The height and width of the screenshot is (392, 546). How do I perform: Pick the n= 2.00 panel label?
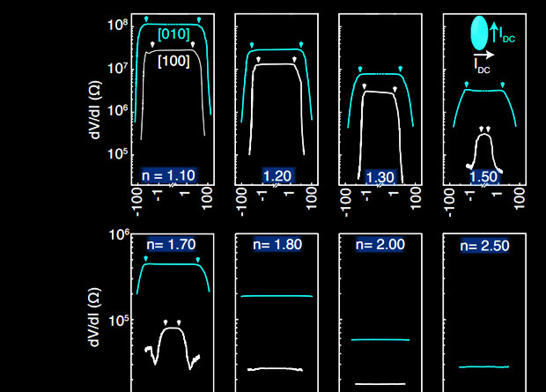(x=380, y=244)
